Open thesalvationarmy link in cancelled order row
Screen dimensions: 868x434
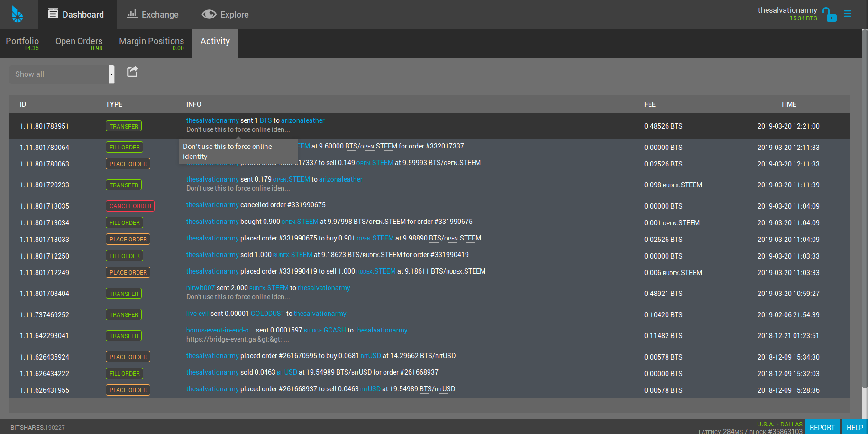pyautogui.click(x=212, y=205)
